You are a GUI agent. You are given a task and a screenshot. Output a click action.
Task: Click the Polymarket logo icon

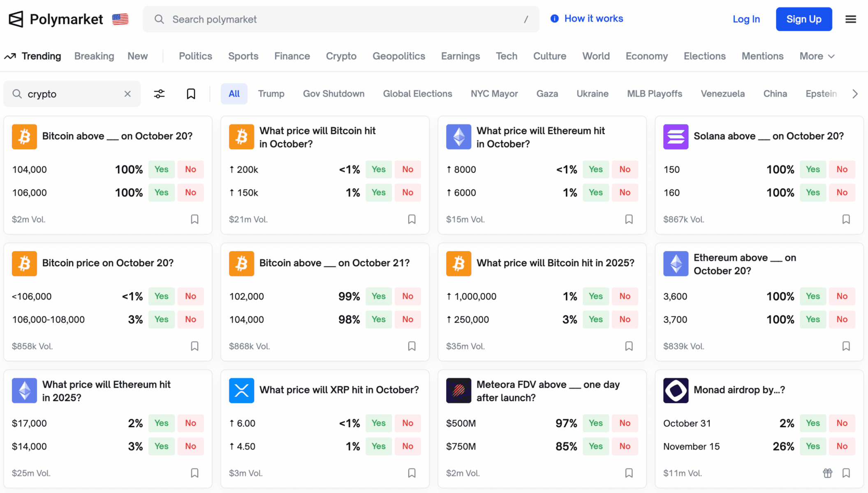tap(16, 19)
